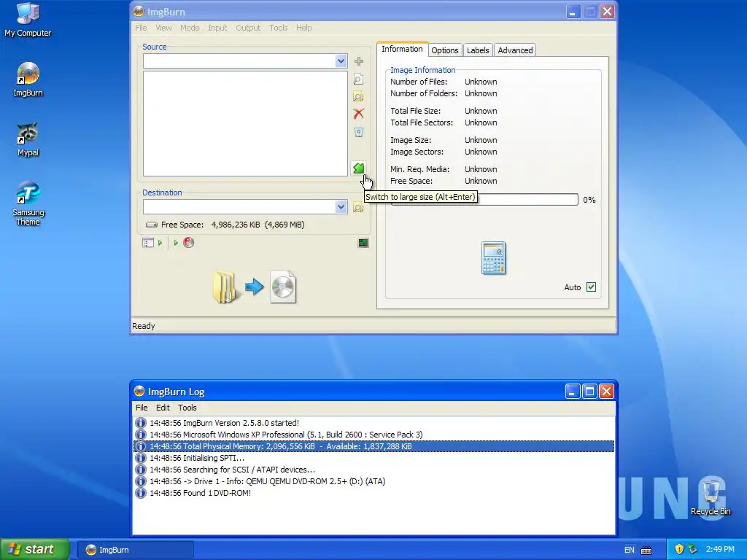Screen dimensions: 747x560
Task: Switch to the Options tab
Action: pyautogui.click(x=444, y=50)
